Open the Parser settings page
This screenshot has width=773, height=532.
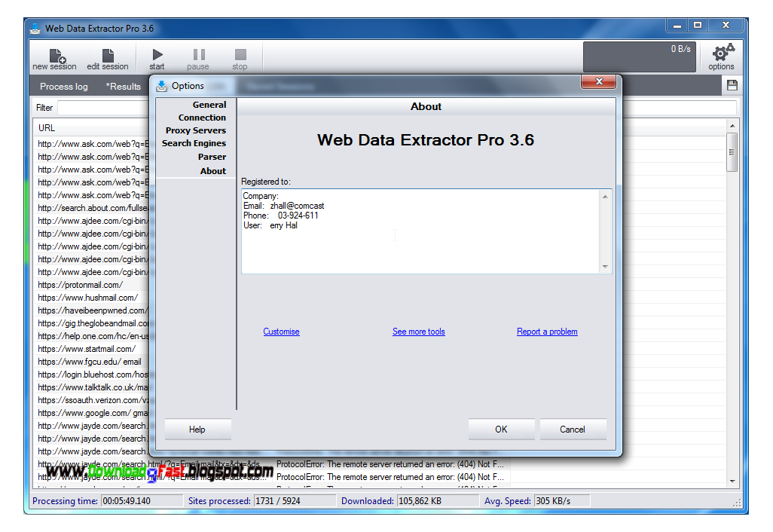pyautogui.click(x=211, y=157)
